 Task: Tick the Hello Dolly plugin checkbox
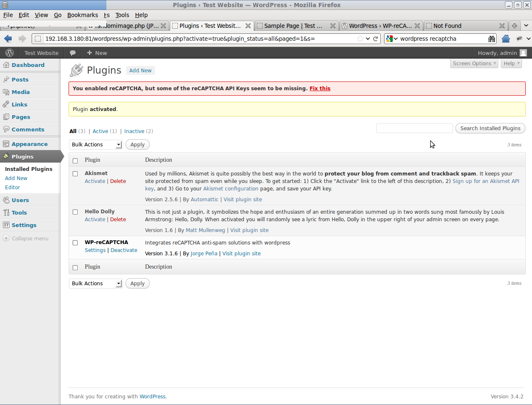[x=75, y=212]
